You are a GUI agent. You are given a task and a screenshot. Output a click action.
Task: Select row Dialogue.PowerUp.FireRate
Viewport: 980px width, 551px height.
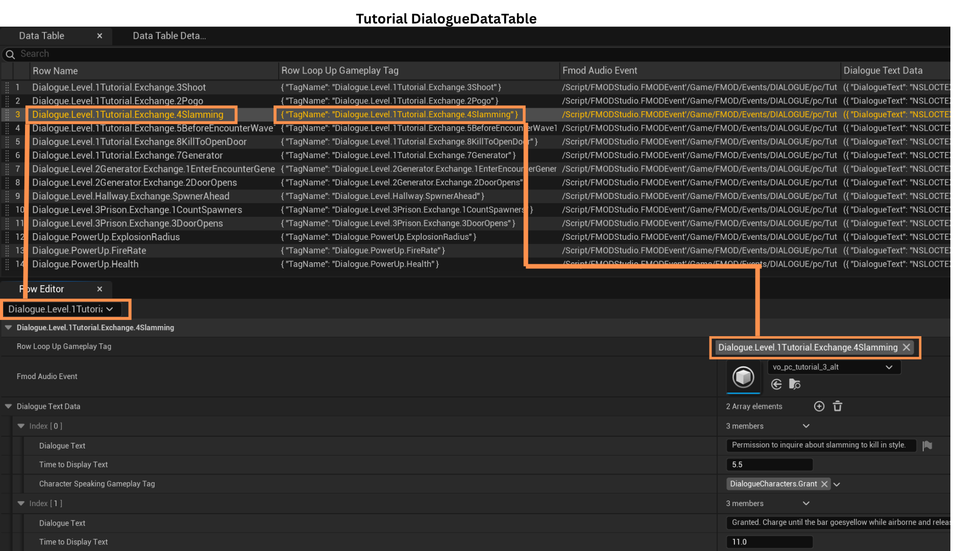tap(89, 251)
